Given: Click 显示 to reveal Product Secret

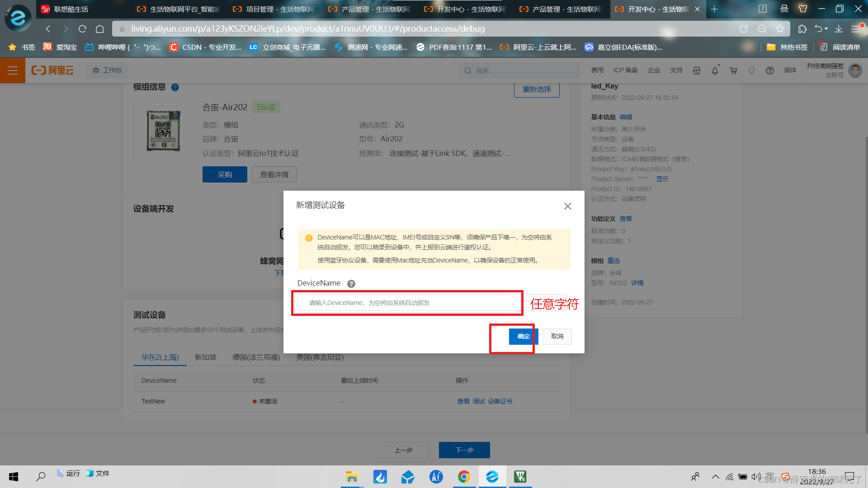Looking at the screenshot, I should tap(662, 179).
